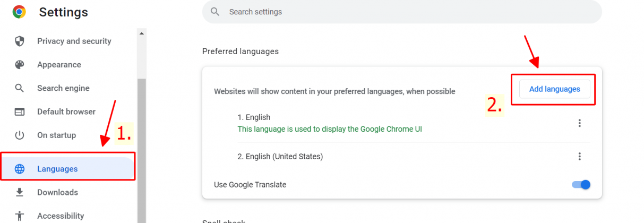Click the Languages globe icon

20,169
